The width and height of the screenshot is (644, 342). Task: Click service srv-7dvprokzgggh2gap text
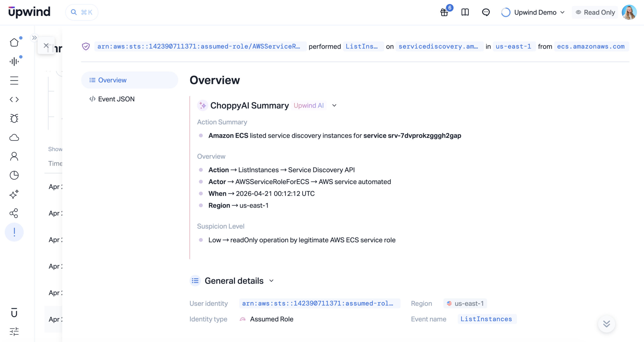[x=412, y=135]
